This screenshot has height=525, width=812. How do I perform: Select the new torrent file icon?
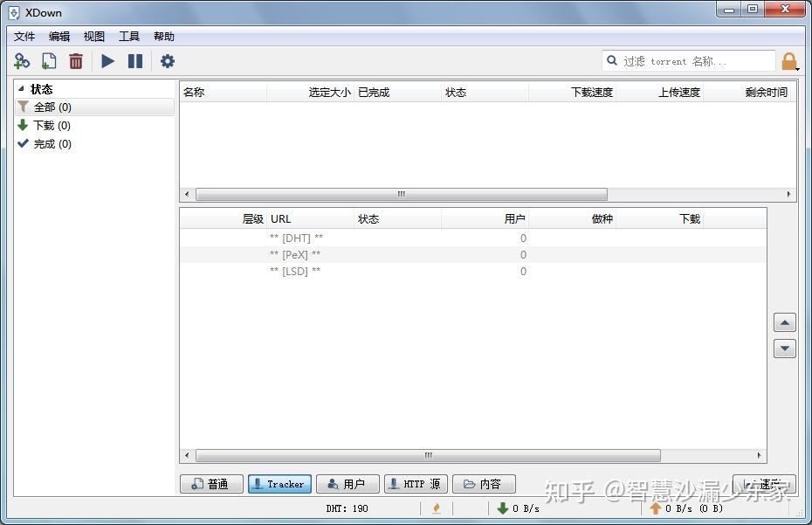pyautogui.click(x=49, y=60)
